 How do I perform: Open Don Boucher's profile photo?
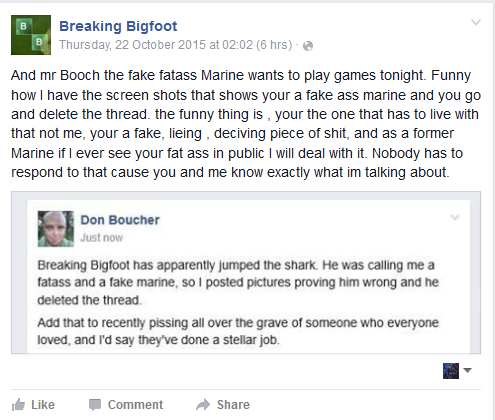pos(55,229)
